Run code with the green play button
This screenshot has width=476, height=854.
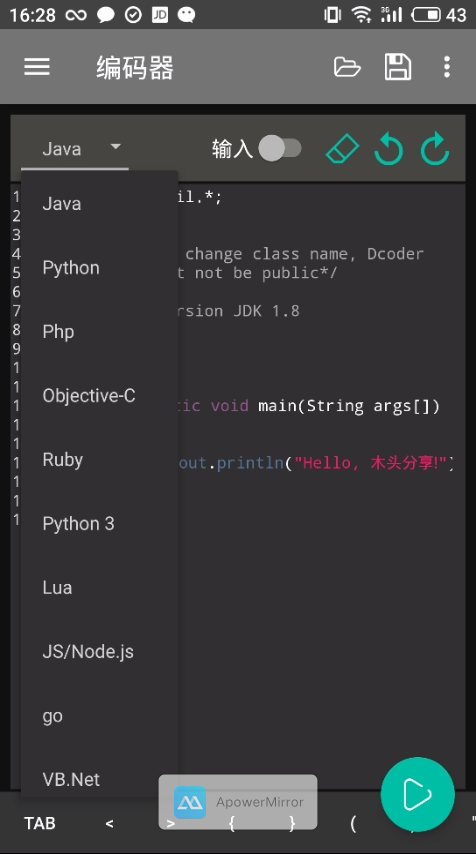coord(418,794)
